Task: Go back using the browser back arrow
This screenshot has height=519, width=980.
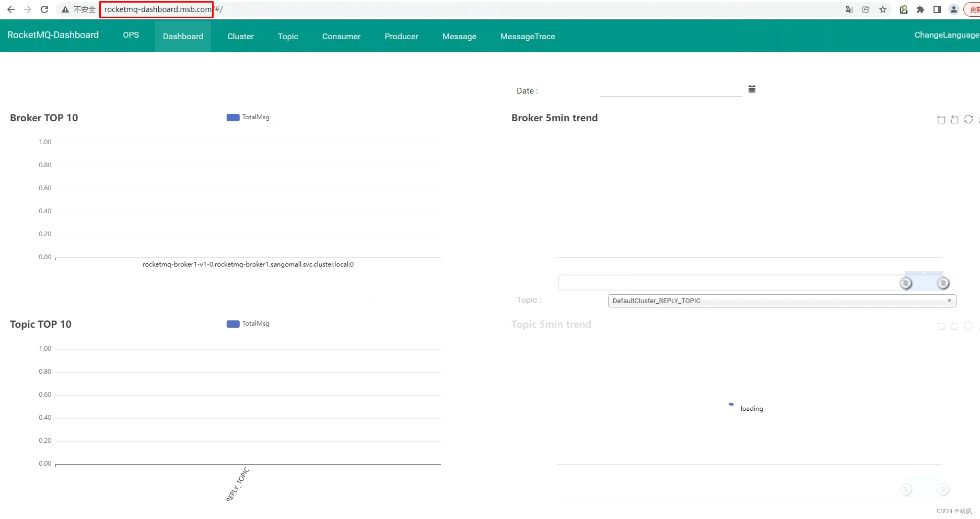Action: tap(11, 9)
